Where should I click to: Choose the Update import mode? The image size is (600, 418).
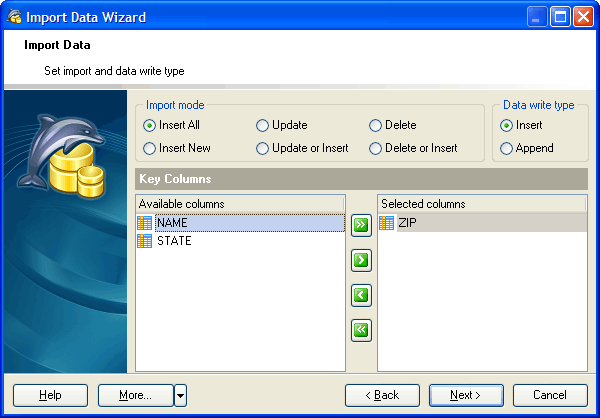(263, 126)
